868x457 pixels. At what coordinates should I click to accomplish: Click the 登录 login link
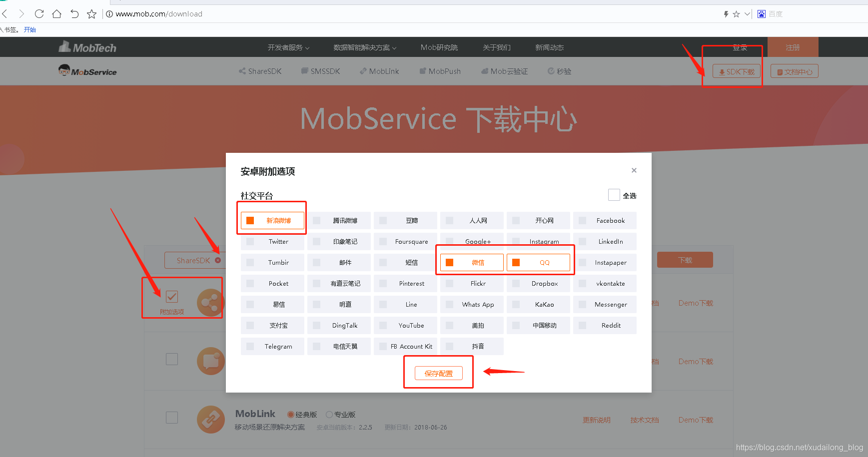pyautogui.click(x=740, y=47)
